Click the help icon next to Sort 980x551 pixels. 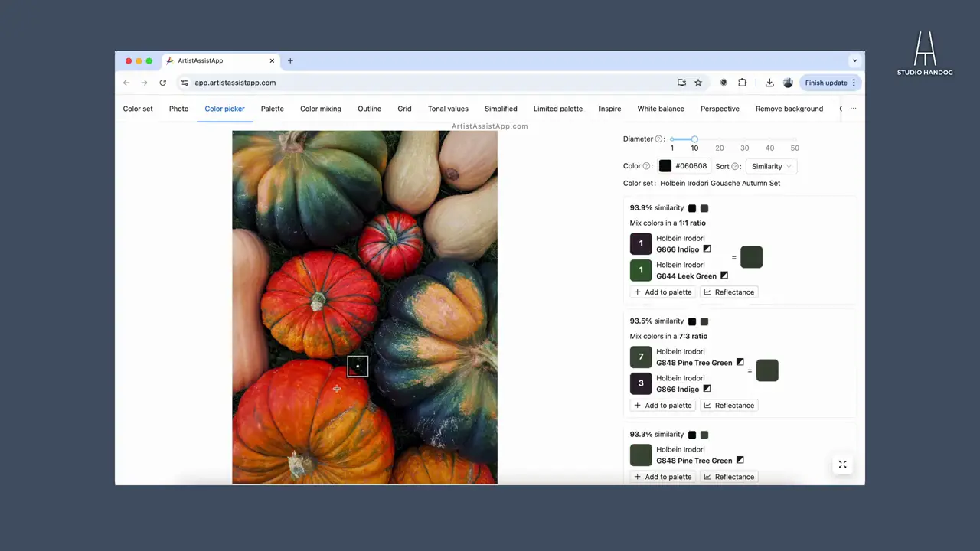[736, 166]
